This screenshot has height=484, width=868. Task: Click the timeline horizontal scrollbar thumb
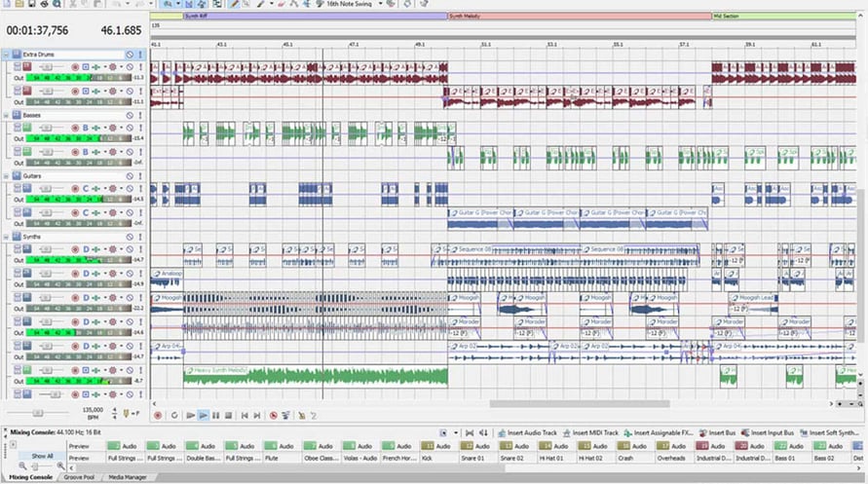click(579, 404)
